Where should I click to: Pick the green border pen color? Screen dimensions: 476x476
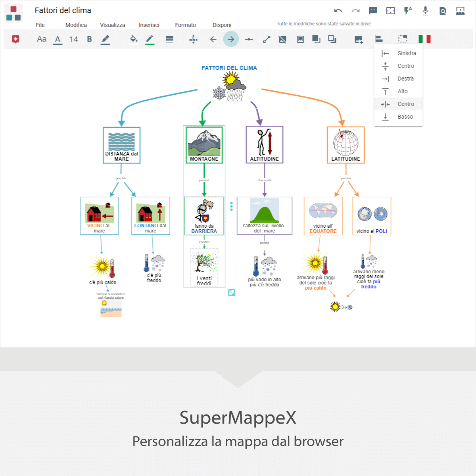(150, 39)
